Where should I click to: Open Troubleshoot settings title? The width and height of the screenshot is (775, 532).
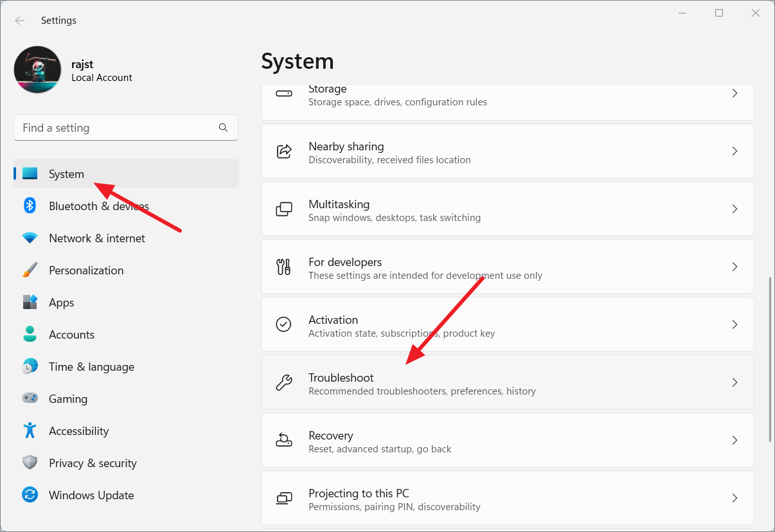point(341,378)
